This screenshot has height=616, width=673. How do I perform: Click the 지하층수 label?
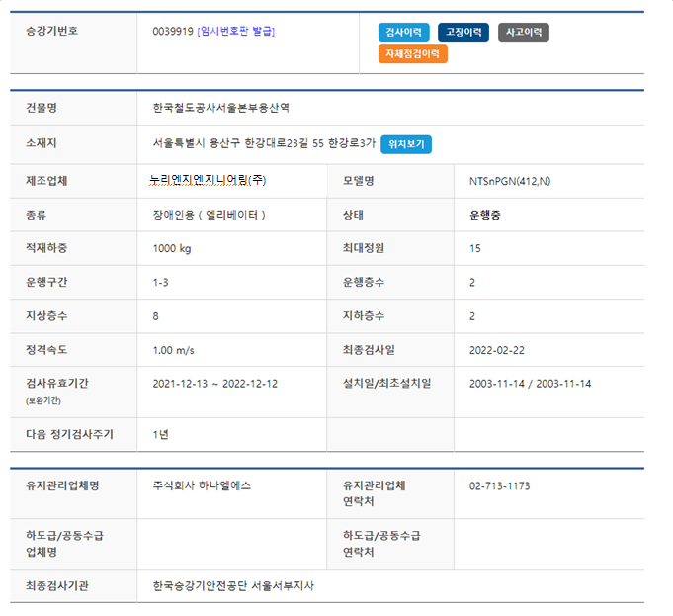[x=363, y=316]
